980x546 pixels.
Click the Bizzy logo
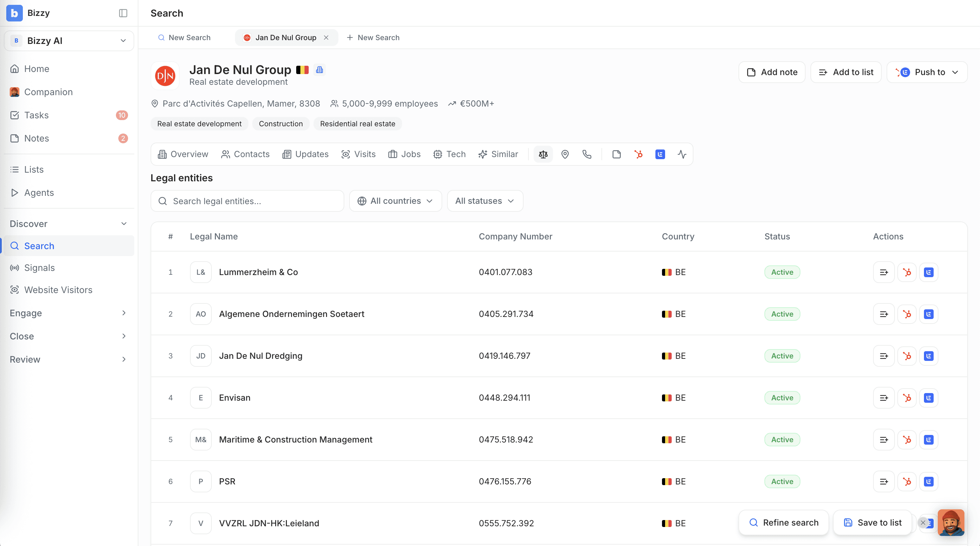[15, 13]
